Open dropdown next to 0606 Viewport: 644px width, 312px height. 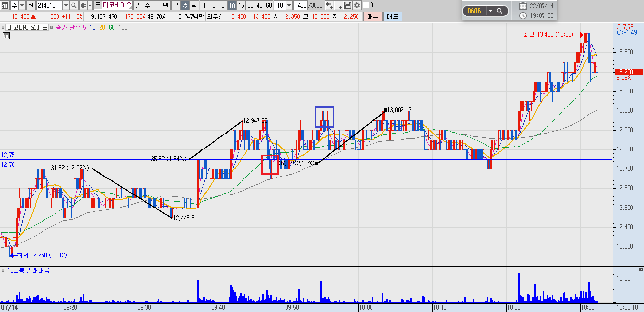[490, 11]
